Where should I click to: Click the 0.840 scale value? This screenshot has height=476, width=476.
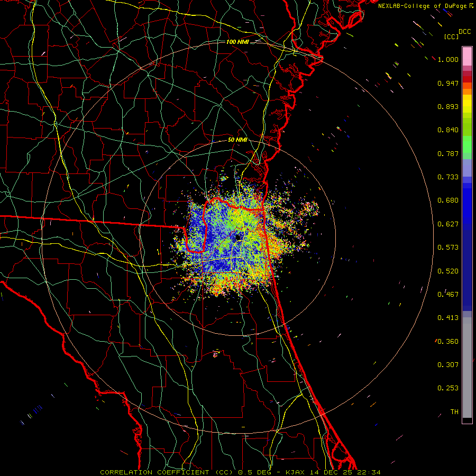(448, 130)
